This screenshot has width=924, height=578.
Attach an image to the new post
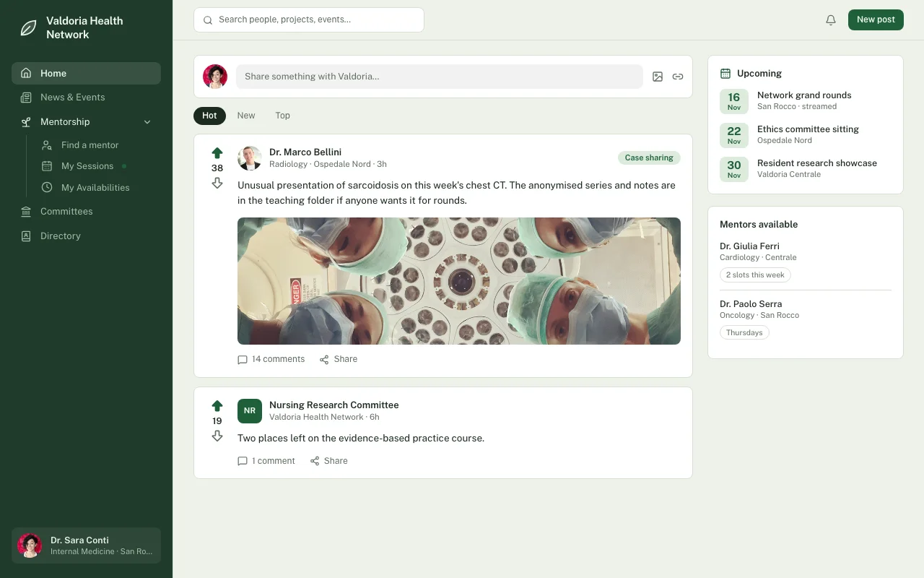[658, 77]
